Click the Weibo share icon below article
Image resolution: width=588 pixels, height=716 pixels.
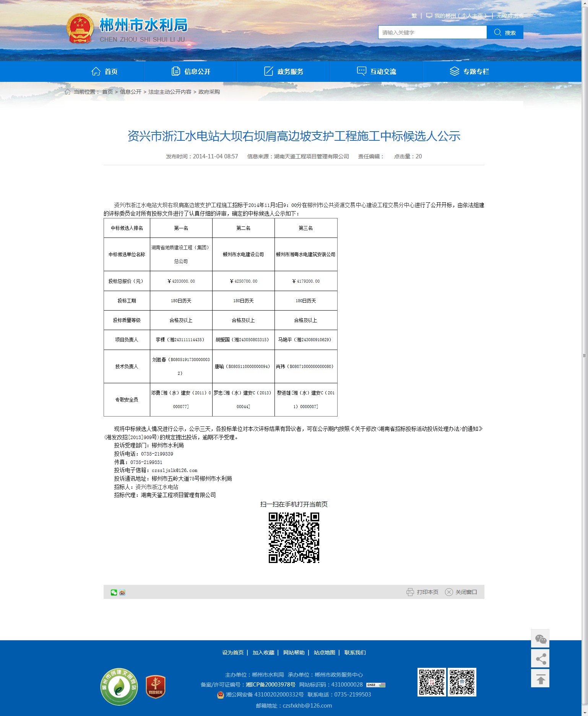click(x=122, y=592)
